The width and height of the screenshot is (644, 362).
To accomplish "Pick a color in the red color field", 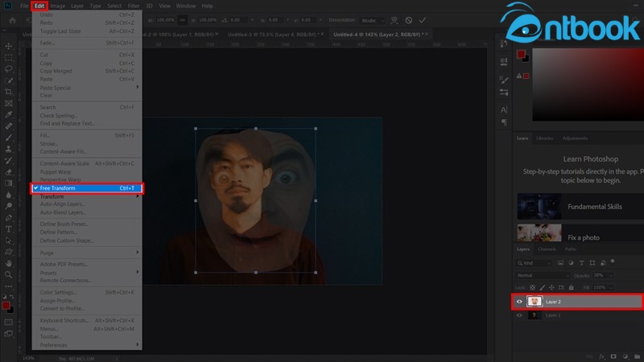I will [x=588, y=84].
